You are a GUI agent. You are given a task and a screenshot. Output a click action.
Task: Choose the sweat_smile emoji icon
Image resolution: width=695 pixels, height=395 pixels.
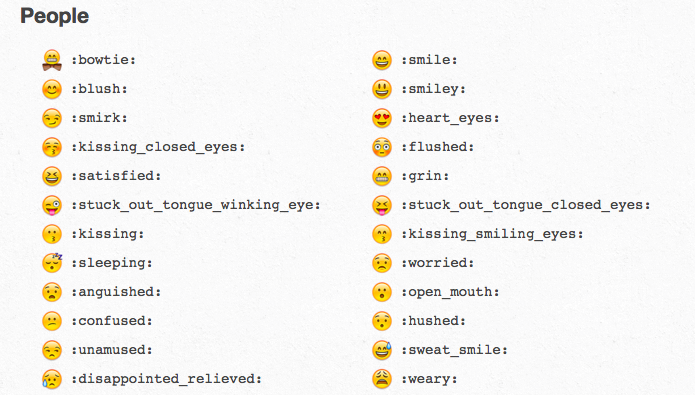coord(382,350)
